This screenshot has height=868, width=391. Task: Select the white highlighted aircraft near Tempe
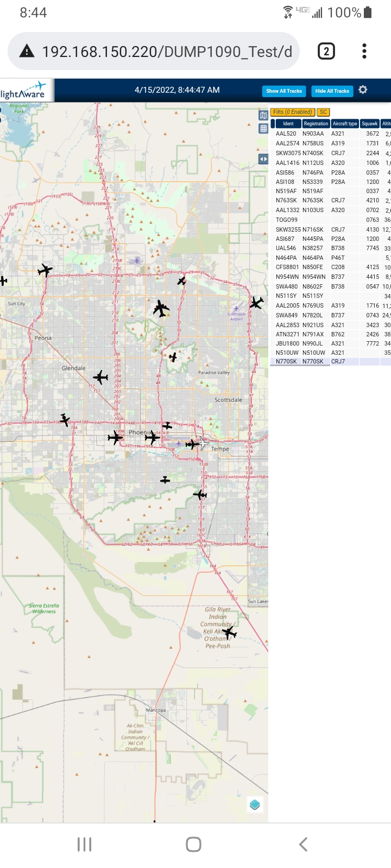(x=204, y=443)
